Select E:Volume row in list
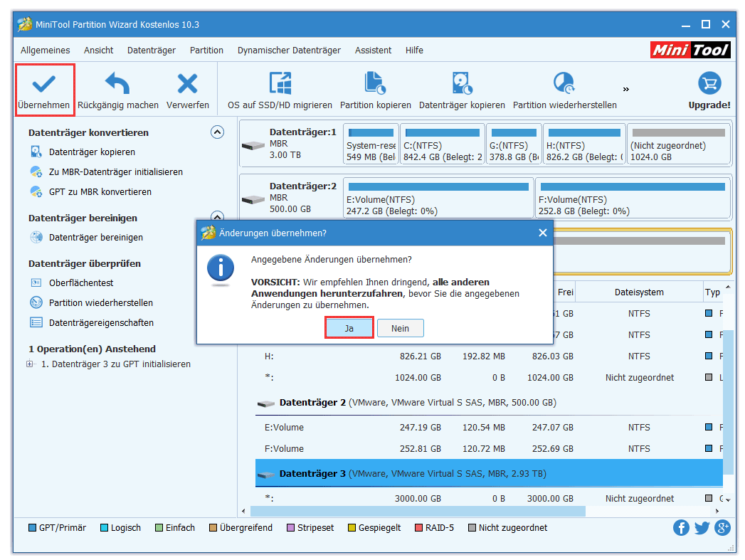This screenshot has height=560, width=745. (489, 428)
